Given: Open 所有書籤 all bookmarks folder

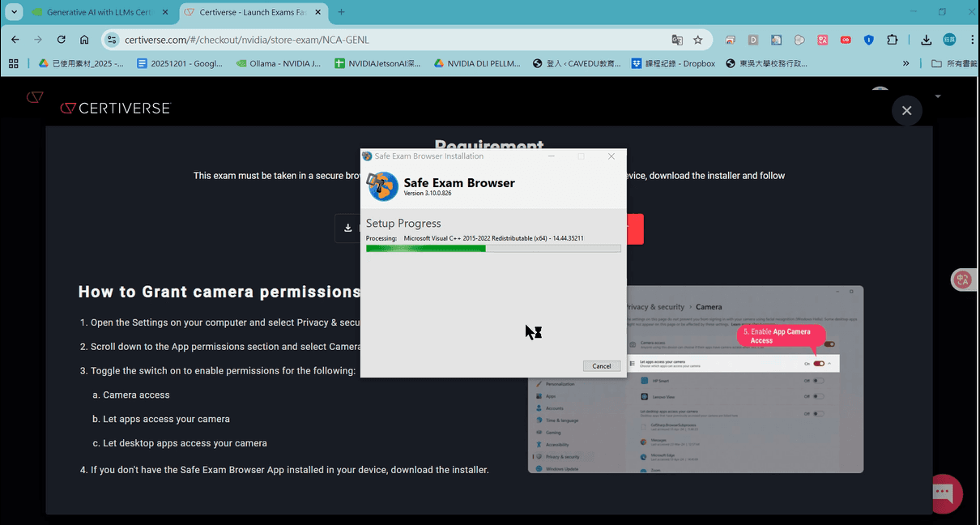Looking at the screenshot, I should [x=954, y=63].
